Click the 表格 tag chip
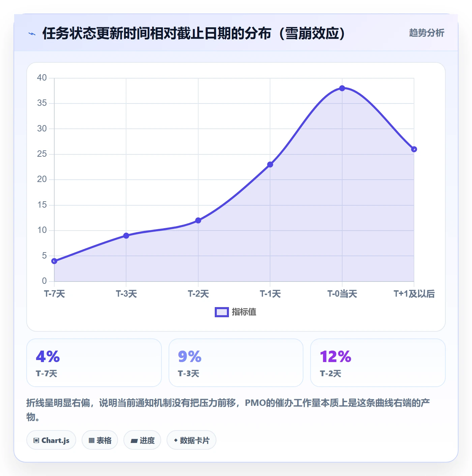 (x=100, y=440)
